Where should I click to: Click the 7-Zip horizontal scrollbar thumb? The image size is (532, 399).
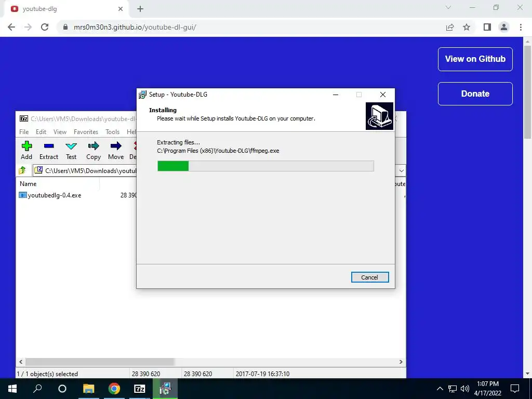tap(100, 362)
